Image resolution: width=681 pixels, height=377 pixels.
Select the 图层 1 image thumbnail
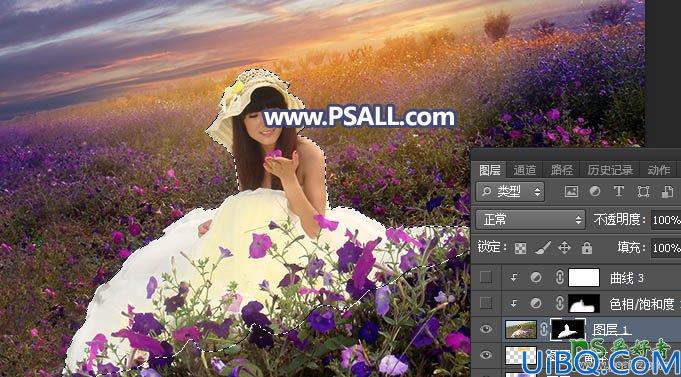click(521, 329)
